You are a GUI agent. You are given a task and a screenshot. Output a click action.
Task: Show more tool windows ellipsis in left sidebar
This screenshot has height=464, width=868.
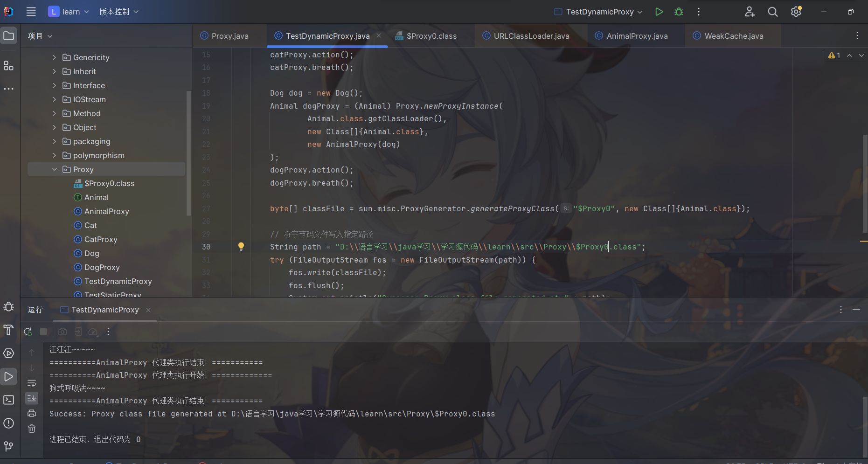click(x=9, y=89)
